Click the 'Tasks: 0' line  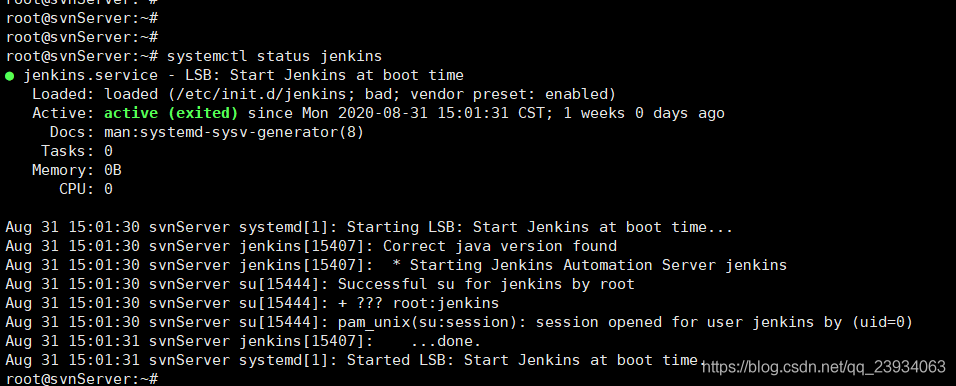coord(77,151)
